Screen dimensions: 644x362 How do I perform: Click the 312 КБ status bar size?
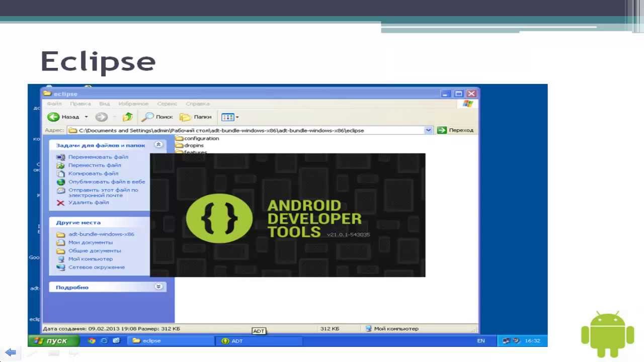pos(330,328)
